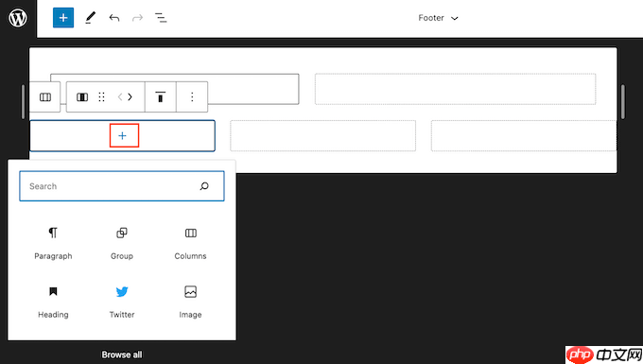Click the Redo arrow
643x364 pixels.
pyautogui.click(x=137, y=18)
